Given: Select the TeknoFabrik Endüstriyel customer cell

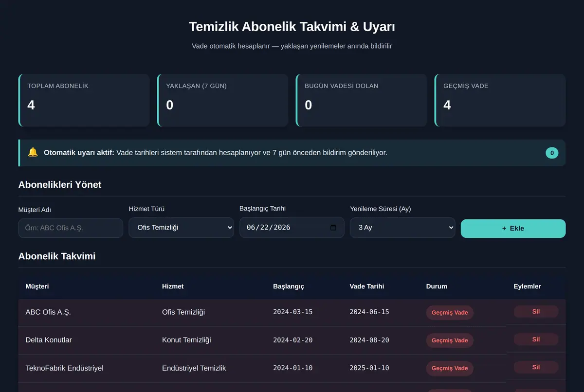Looking at the screenshot, I should pyautogui.click(x=64, y=368).
